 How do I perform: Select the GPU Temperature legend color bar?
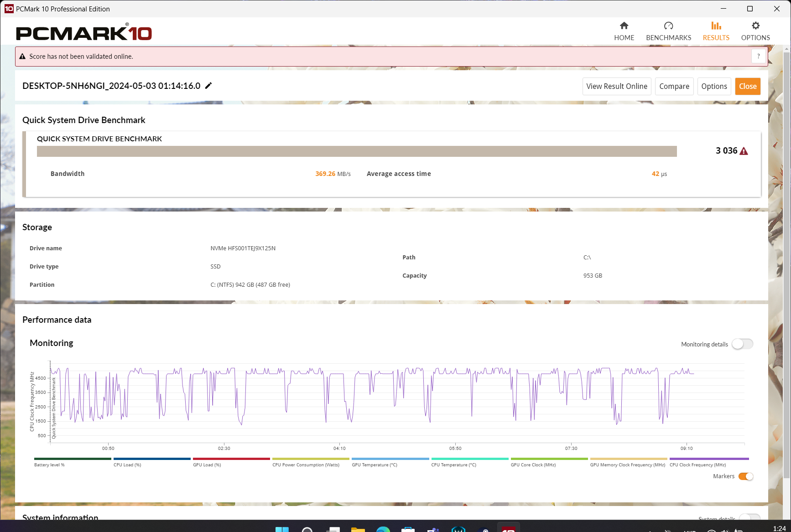pyautogui.click(x=390, y=459)
